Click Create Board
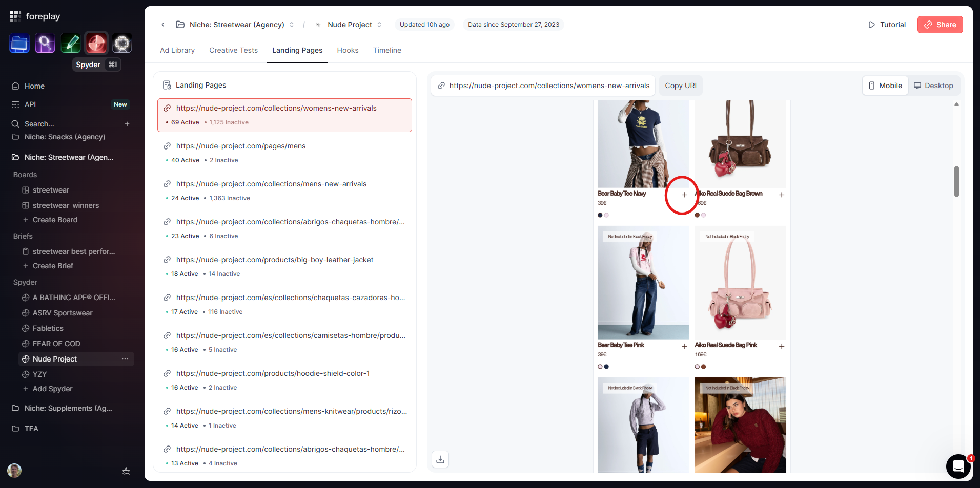The height and width of the screenshot is (488, 980). [x=55, y=220]
